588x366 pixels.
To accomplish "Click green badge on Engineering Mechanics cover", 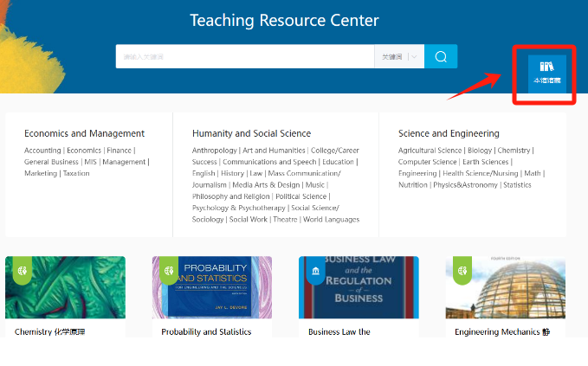I will point(462,269).
